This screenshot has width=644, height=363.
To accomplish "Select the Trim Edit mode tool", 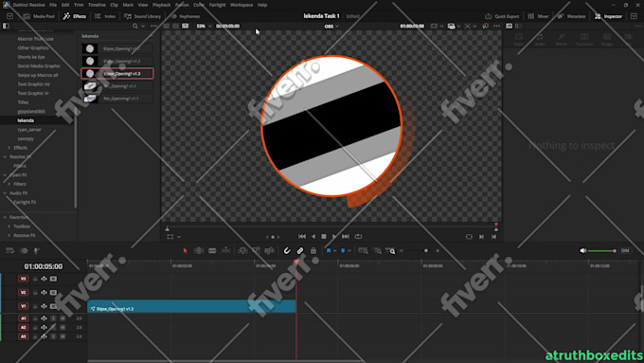I will pyautogui.click(x=199, y=250).
